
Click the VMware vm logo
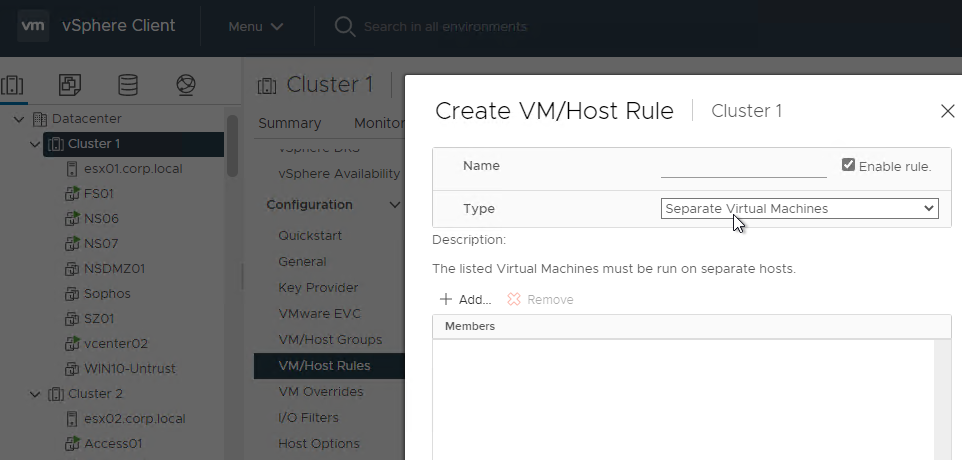[33, 26]
